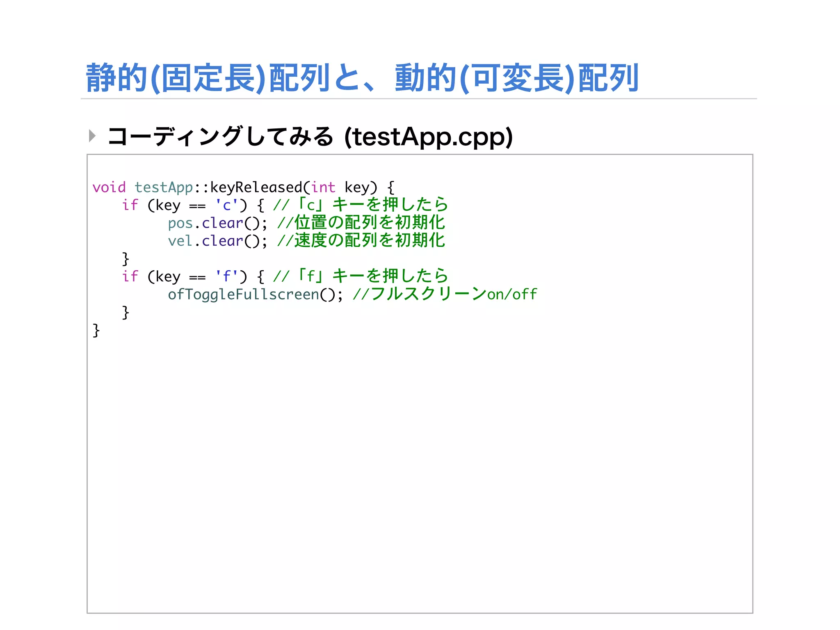Click the comment //速度の配列を初期化
This screenshot has height=630, width=840.
361,240
